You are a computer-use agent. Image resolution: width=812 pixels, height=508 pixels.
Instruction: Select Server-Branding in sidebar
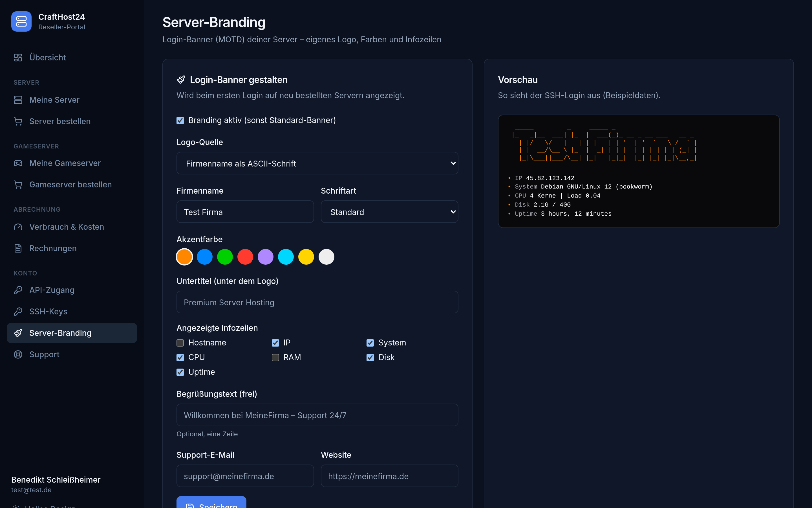pyautogui.click(x=72, y=333)
